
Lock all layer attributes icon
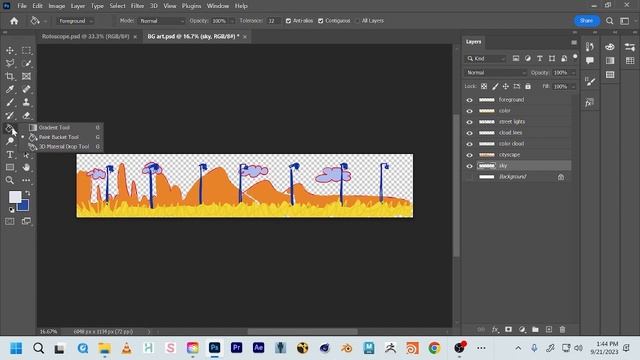(528, 86)
